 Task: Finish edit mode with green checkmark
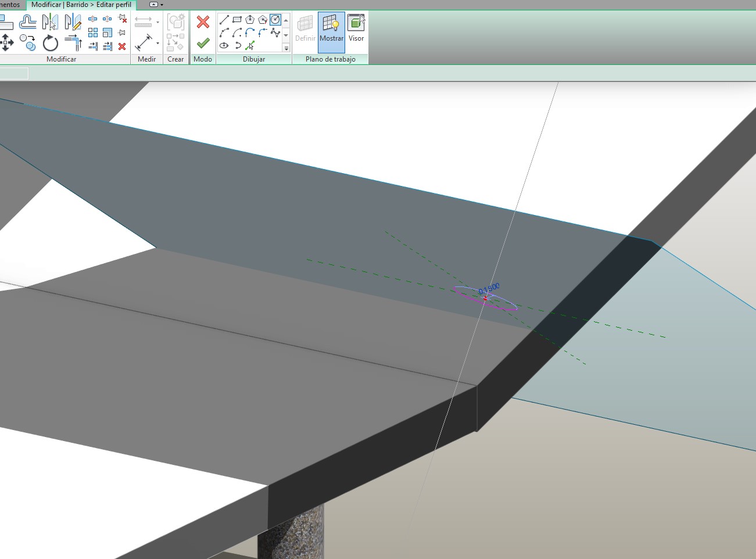203,43
